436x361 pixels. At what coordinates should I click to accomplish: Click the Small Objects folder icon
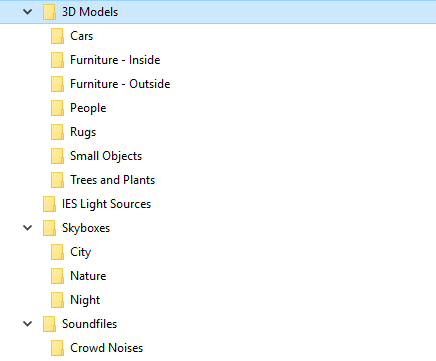[57, 156]
